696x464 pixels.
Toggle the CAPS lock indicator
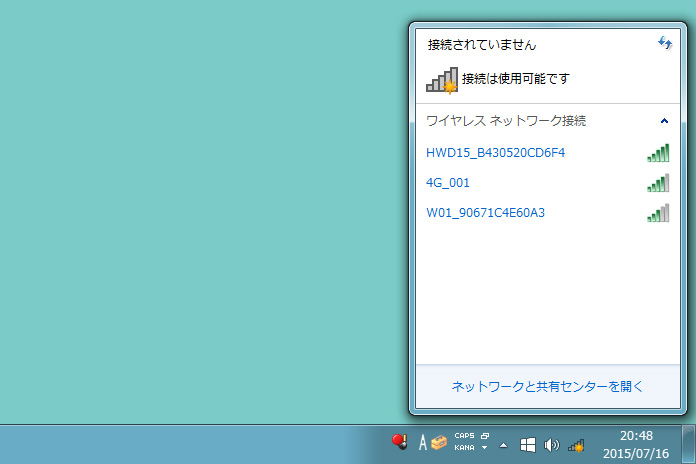click(464, 436)
